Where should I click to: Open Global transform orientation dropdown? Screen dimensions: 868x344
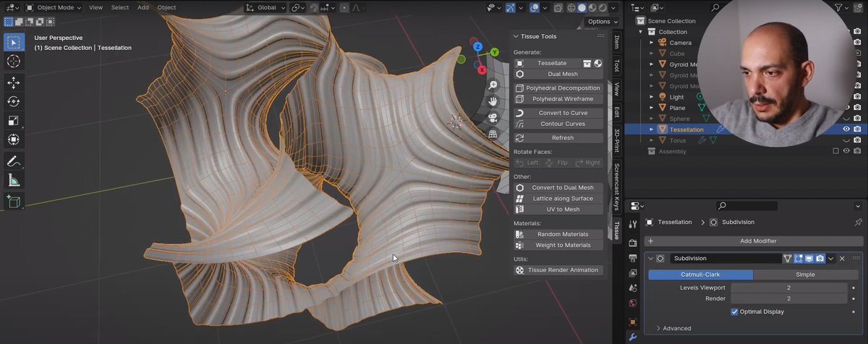[x=266, y=7]
